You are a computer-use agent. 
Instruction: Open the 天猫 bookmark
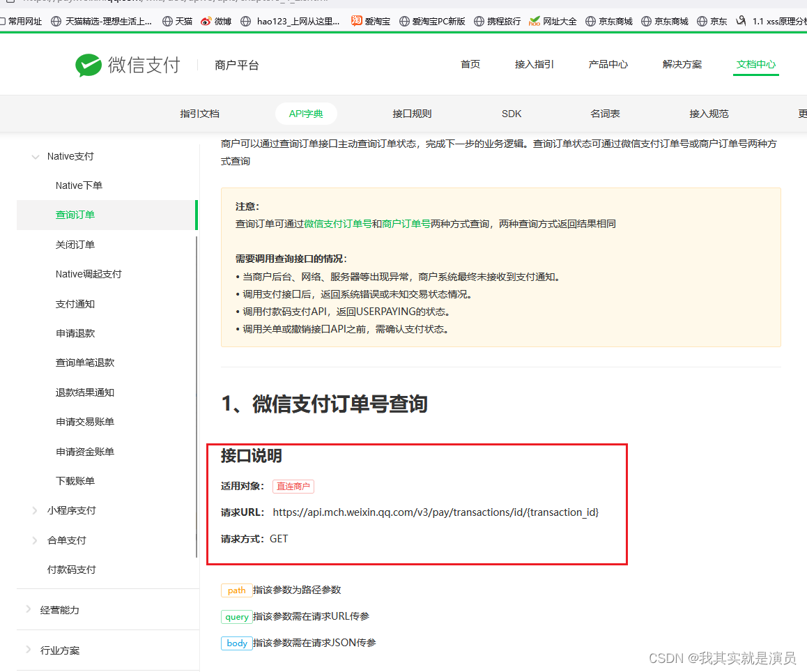coord(178,21)
